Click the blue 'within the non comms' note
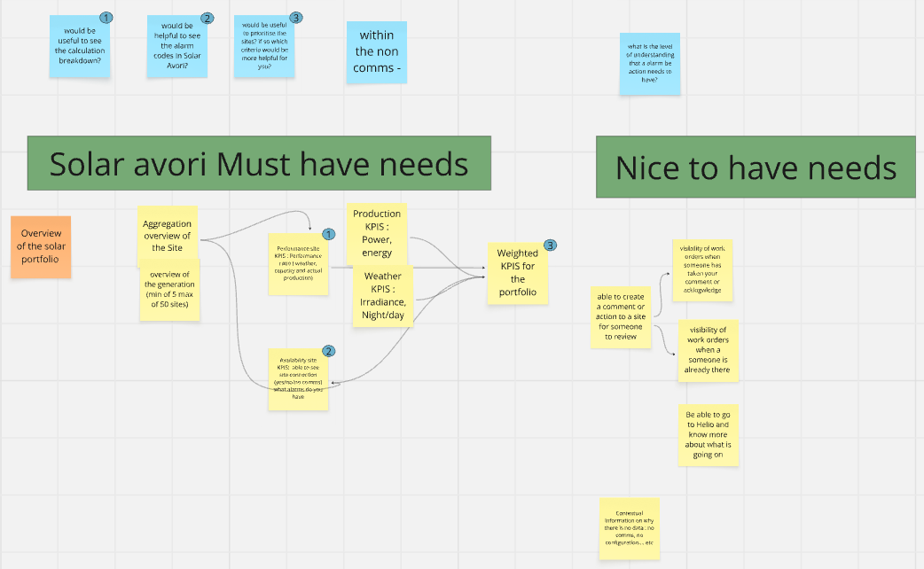 click(376, 52)
